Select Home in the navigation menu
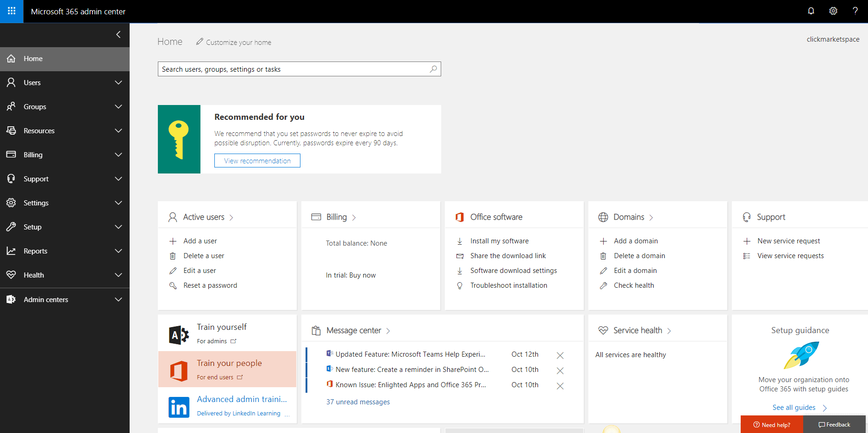This screenshot has width=868, height=433. coord(65,59)
